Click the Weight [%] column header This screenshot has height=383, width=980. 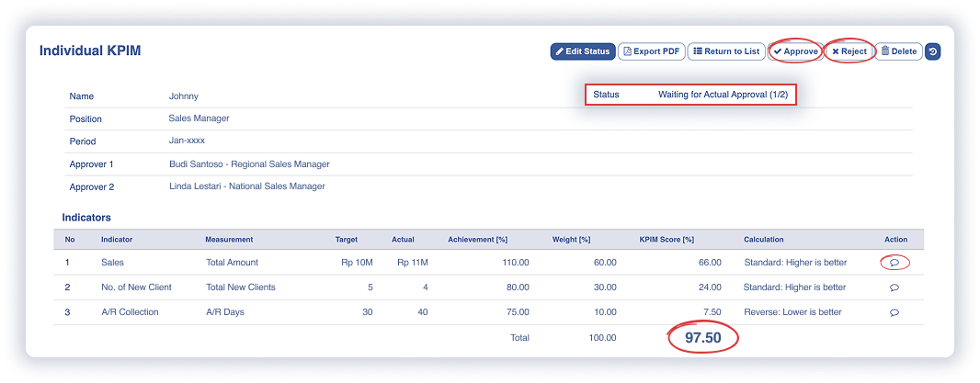pyautogui.click(x=571, y=240)
